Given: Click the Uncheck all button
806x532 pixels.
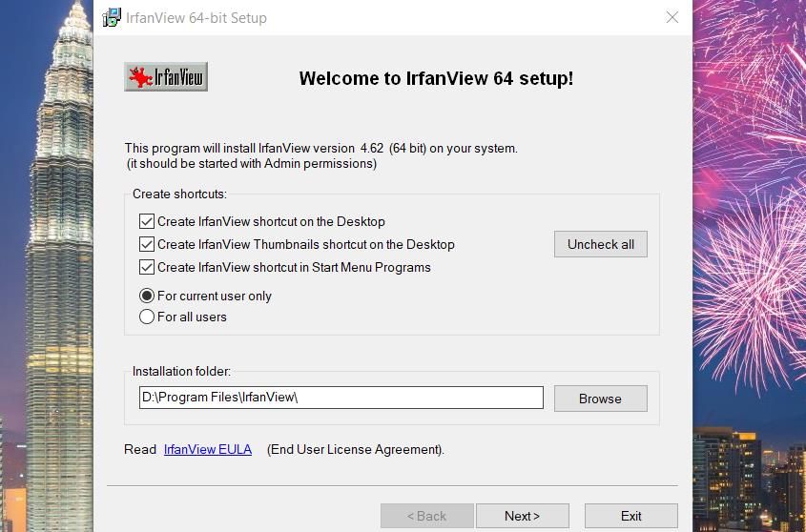Looking at the screenshot, I should 600,244.
